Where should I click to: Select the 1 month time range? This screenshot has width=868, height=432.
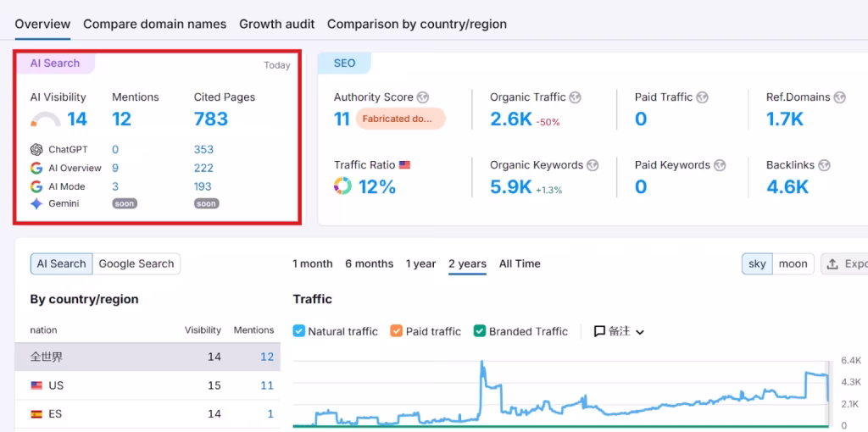tap(313, 263)
